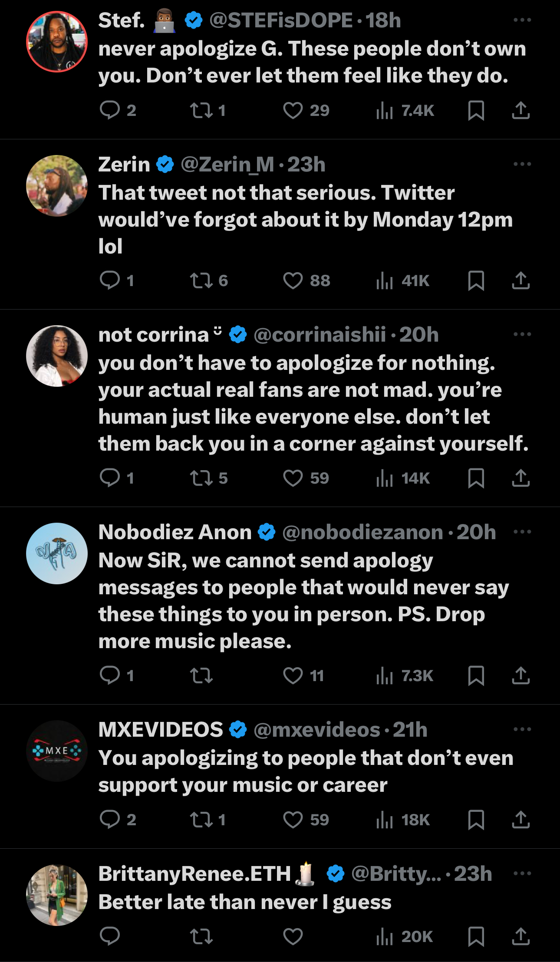Screen dimensions: 560x962
Task: Expand three-dot menu on MXEVIDEOS tweet
Action: pos(522,730)
